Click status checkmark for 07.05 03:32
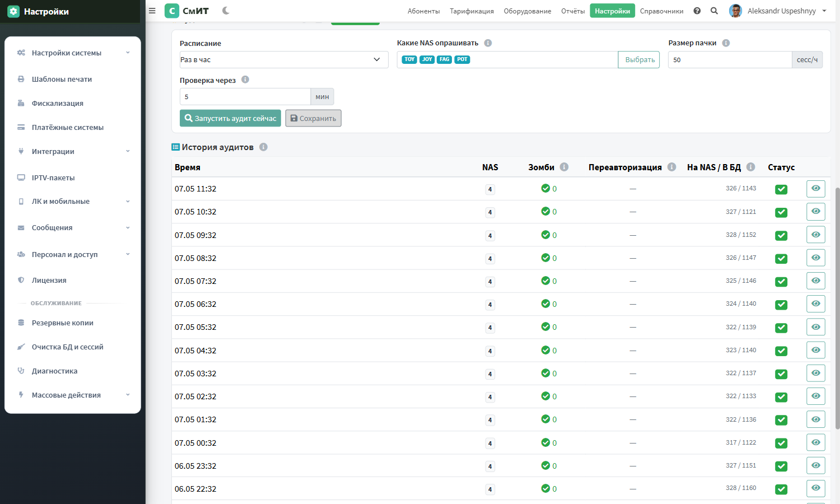 [x=781, y=374]
